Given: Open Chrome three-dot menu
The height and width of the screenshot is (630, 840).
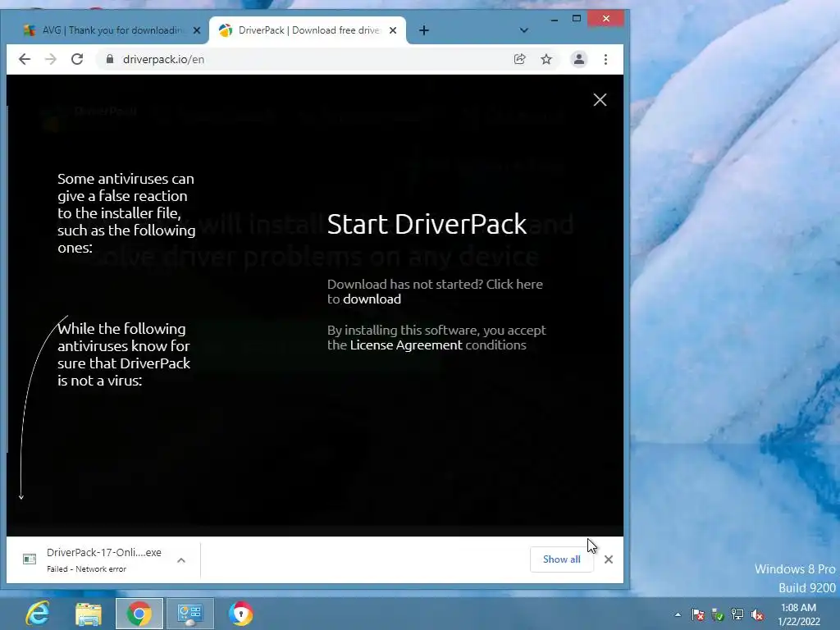Looking at the screenshot, I should point(606,59).
